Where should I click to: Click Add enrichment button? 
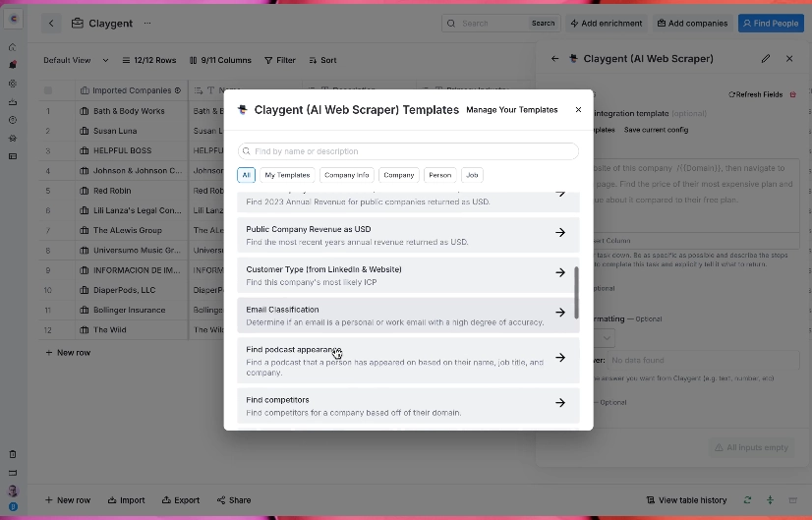click(x=606, y=24)
